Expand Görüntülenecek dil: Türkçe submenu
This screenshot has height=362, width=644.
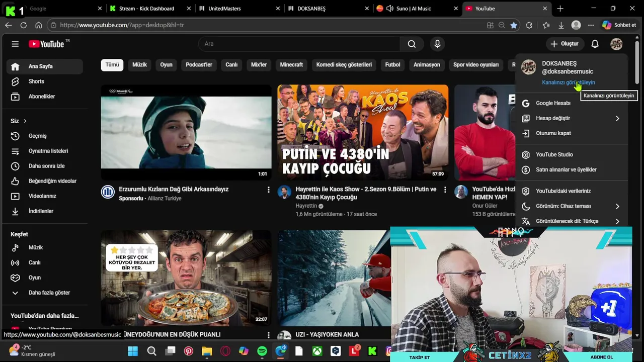[617, 221]
